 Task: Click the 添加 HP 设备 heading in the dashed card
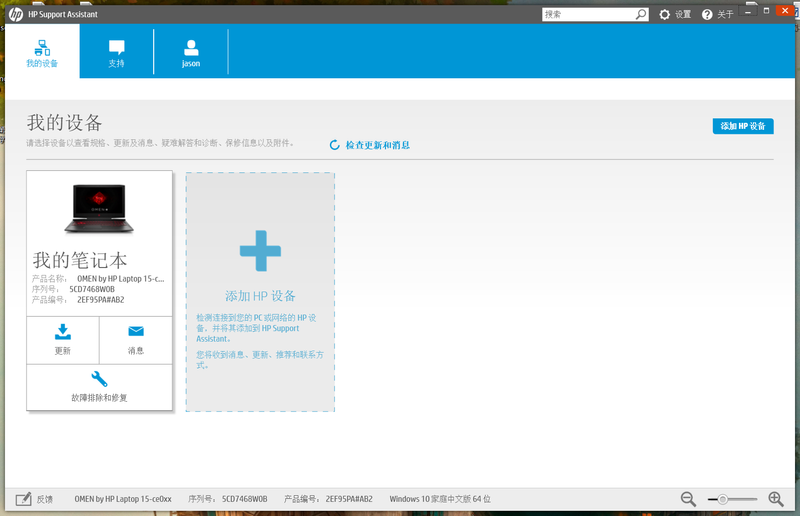pos(260,296)
